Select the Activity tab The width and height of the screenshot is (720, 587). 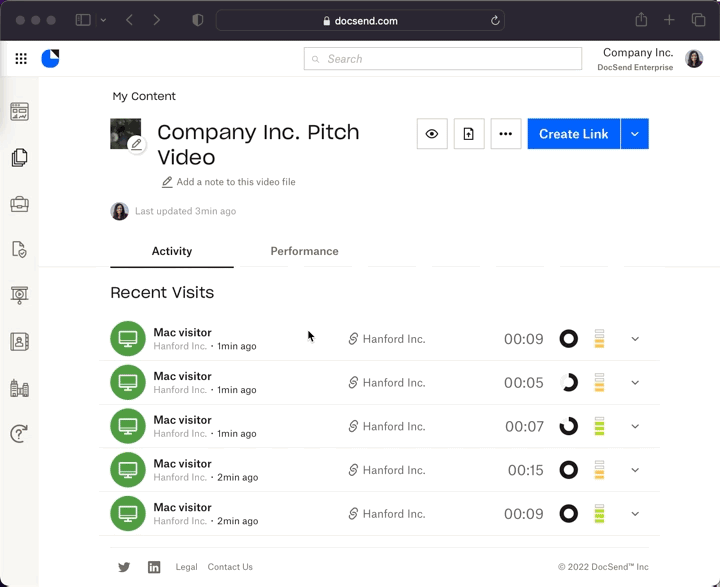tap(172, 251)
